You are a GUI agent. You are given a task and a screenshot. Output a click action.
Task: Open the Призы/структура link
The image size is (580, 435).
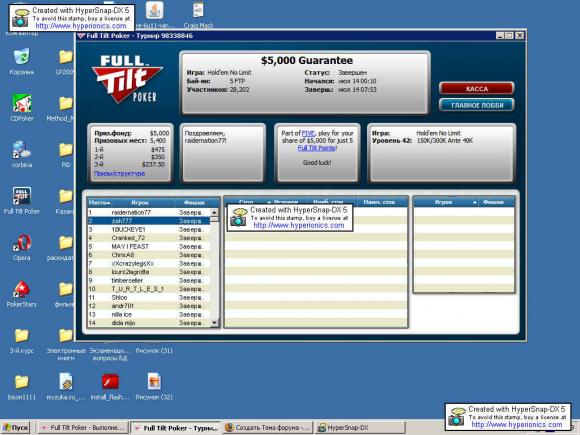pyautogui.click(x=119, y=173)
